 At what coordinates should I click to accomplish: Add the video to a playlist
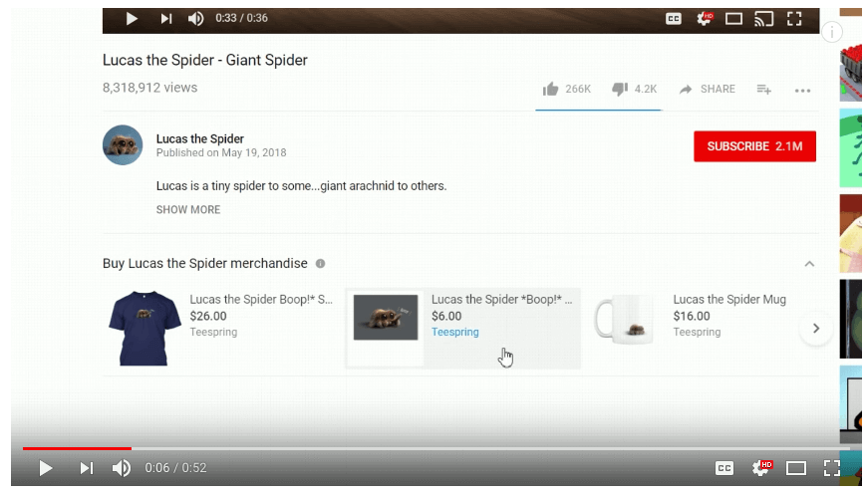click(x=764, y=89)
